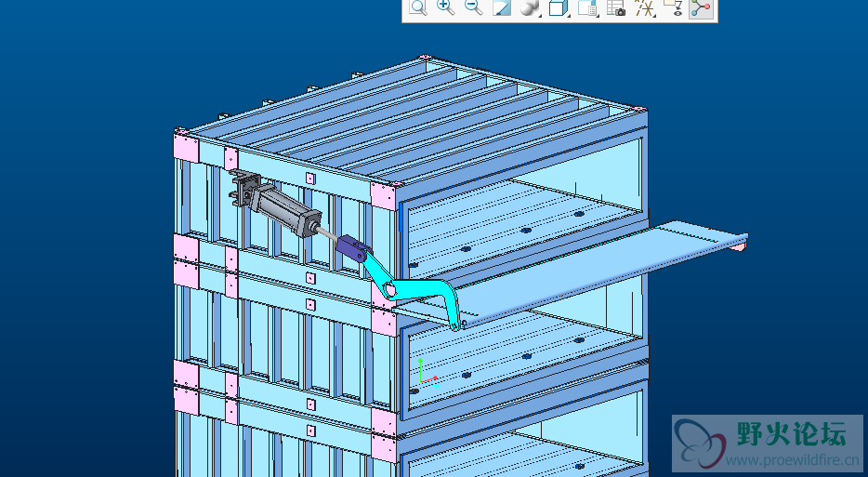Open the Display Style spheres dropdown
This screenshot has width=868, height=477.
click(x=531, y=7)
